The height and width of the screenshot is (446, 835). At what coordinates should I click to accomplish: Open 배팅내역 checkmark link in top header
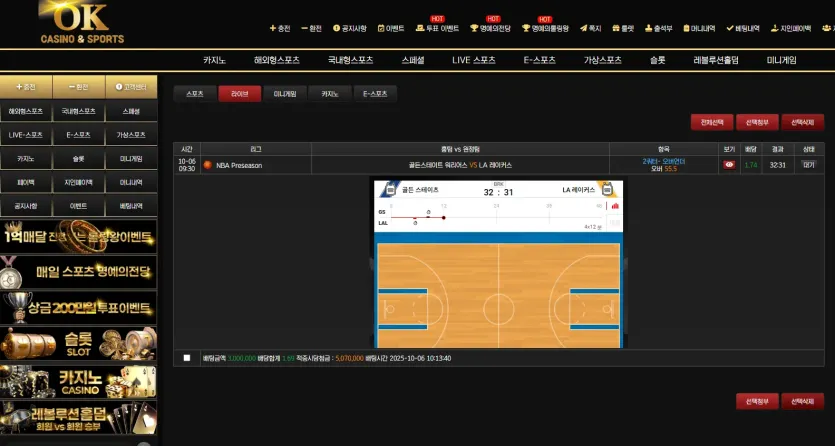743,29
